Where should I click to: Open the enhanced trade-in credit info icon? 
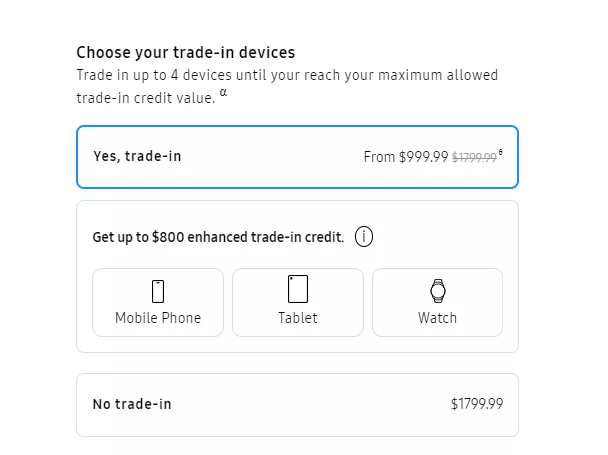pyautogui.click(x=364, y=236)
